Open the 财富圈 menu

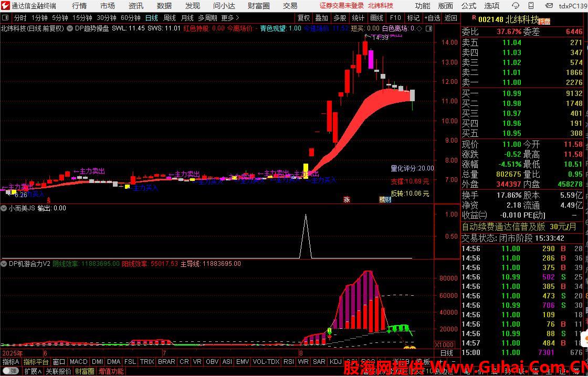pyautogui.click(x=259, y=6)
